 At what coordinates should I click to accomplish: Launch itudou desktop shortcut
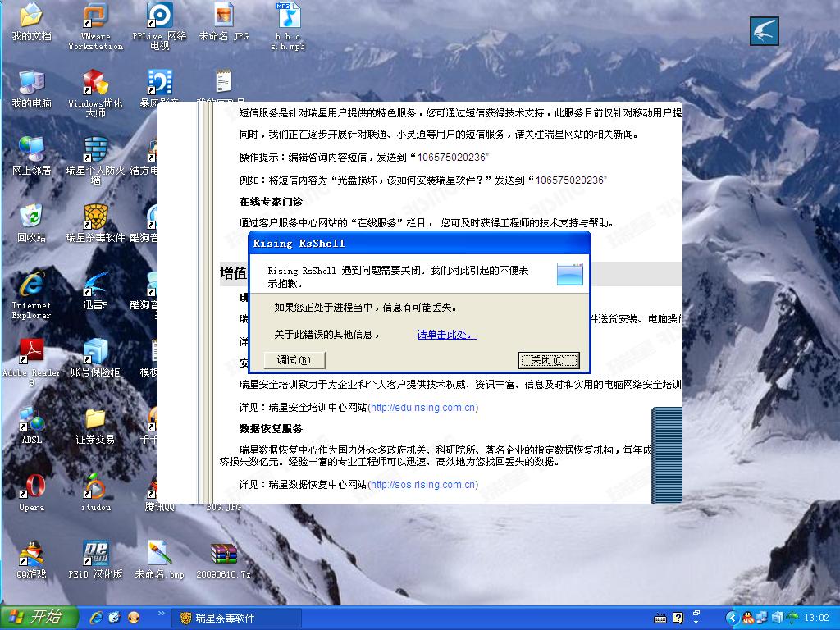(95, 493)
